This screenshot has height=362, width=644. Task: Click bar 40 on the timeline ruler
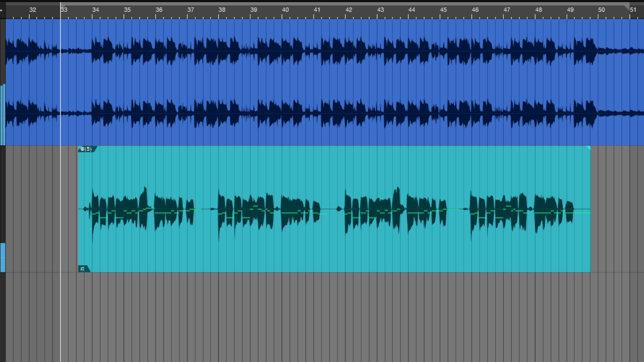tap(285, 10)
